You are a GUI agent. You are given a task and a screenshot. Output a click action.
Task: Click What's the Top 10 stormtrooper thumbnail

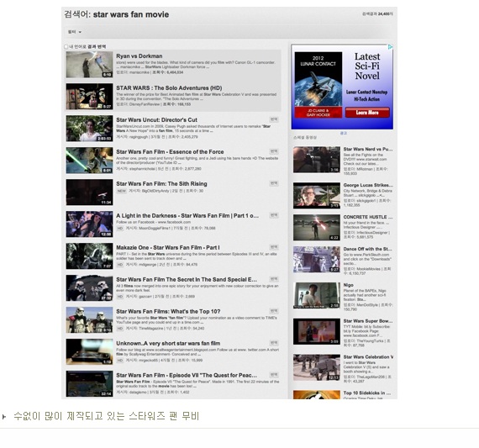pos(89,320)
